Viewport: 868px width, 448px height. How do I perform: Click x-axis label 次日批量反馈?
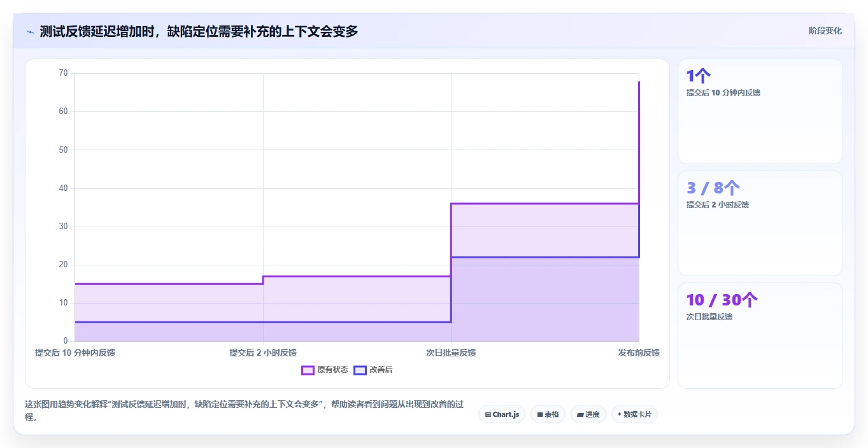click(451, 353)
